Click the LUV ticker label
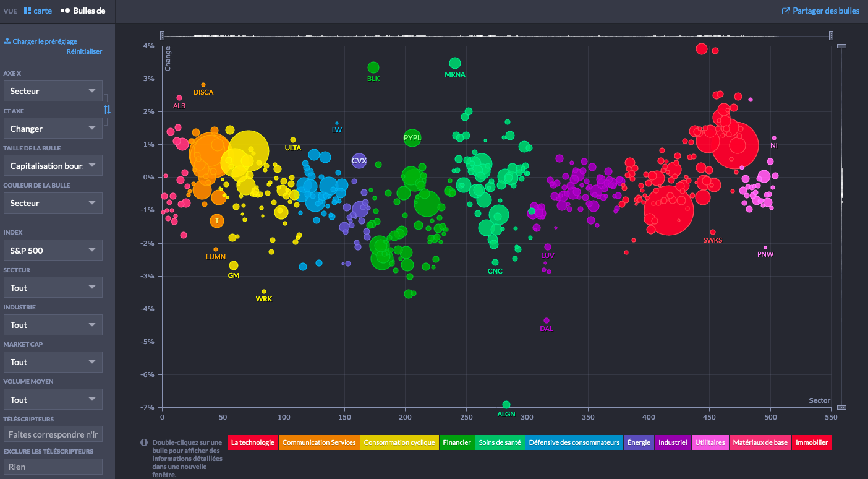 (548, 256)
